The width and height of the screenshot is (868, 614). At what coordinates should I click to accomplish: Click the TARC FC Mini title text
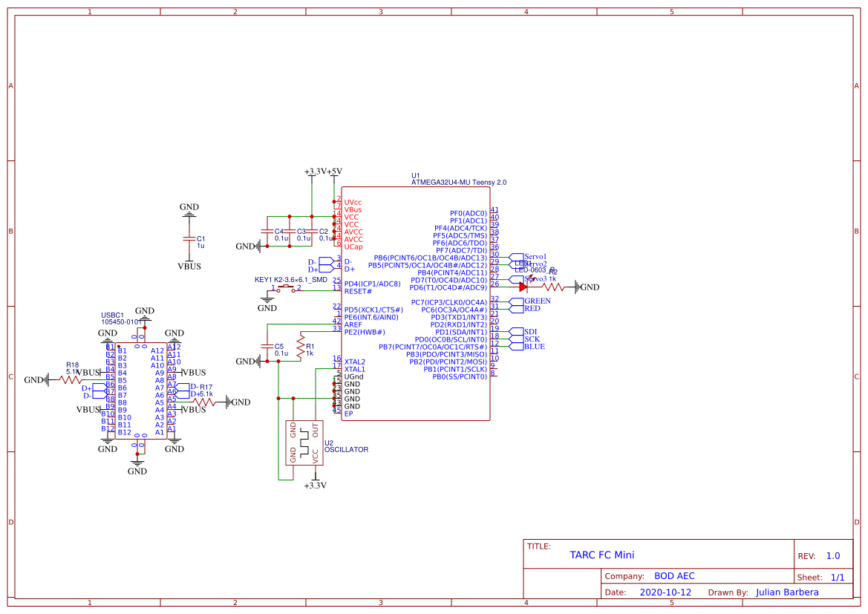pos(602,555)
